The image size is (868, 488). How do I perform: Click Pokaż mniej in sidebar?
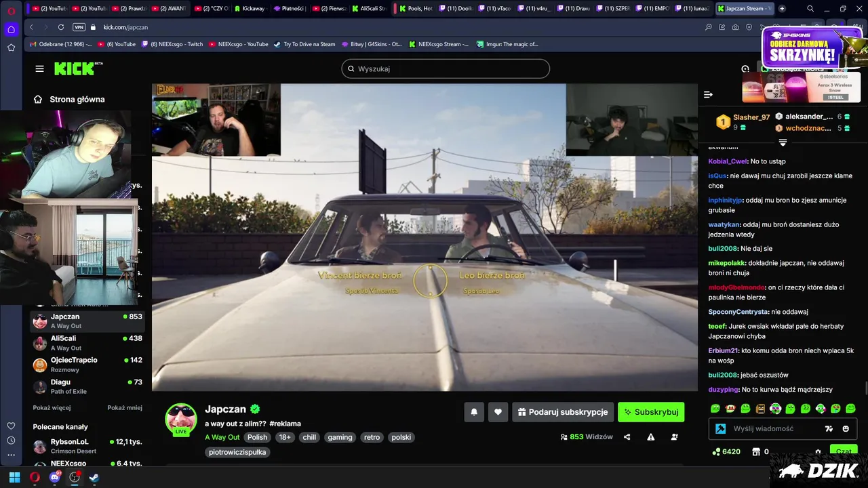pyautogui.click(x=125, y=407)
